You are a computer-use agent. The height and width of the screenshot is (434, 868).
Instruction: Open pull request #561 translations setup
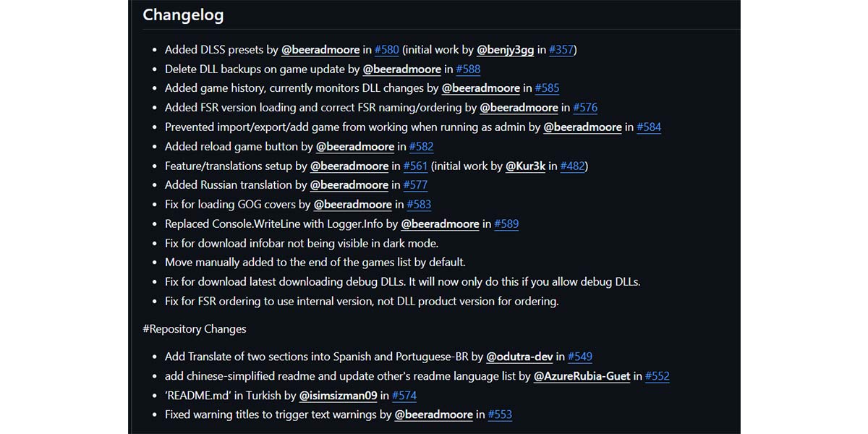point(416,166)
